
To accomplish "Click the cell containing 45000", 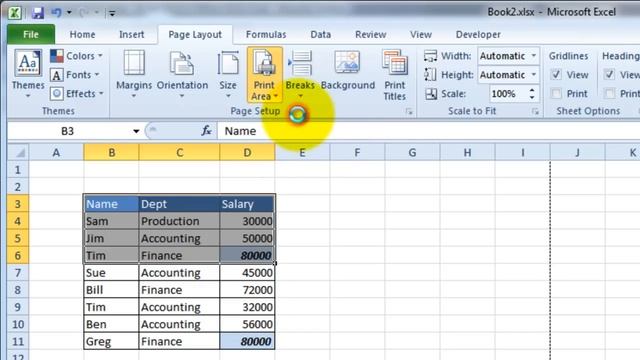I will tap(247, 273).
